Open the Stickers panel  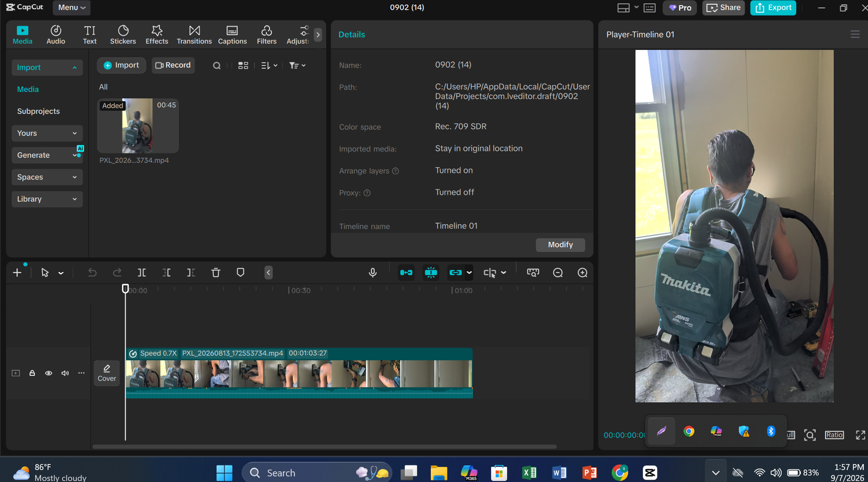coord(123,35)
